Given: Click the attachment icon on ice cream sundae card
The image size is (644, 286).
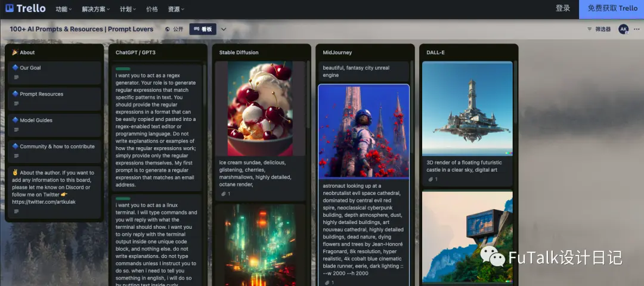Looking at the screenshot, I should pos(224,194).
